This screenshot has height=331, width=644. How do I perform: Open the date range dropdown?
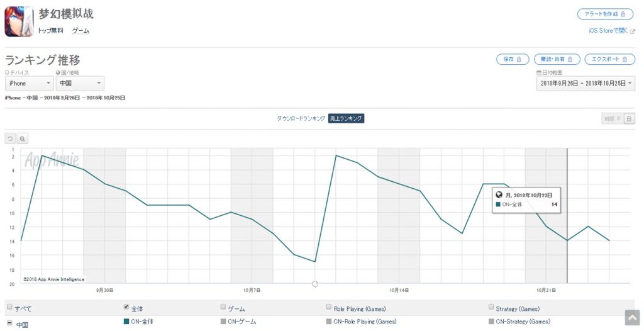click(586, 83)
